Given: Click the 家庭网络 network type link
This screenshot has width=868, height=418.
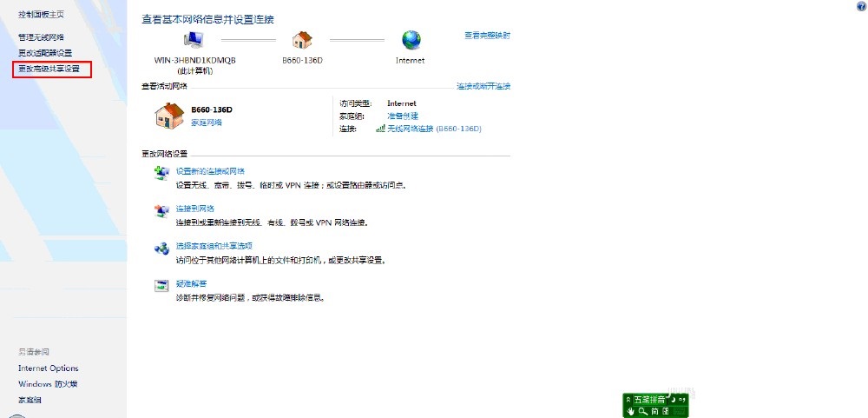Looking at the screenshot, I should pyautogui.click(x=207, y=123).
